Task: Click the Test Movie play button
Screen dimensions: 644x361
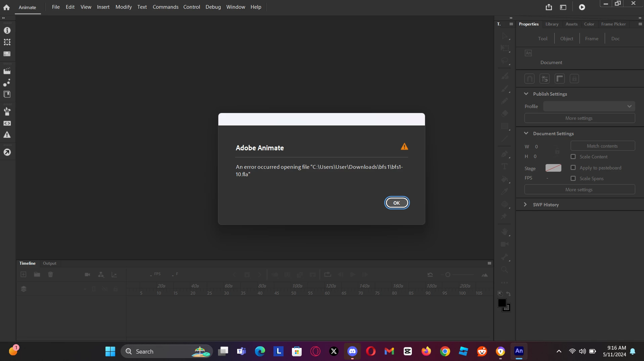Action: (582, 7)
